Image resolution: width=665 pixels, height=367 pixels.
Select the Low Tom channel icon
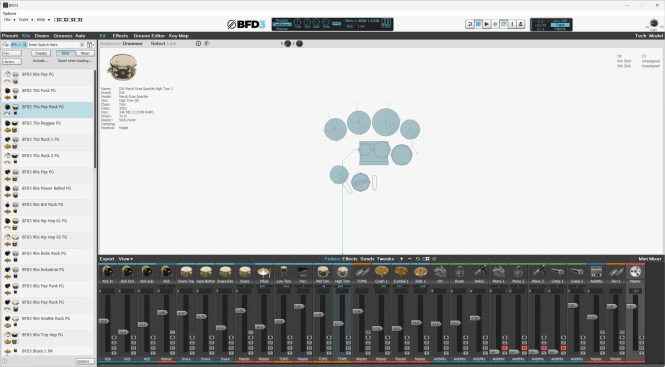[283, 272]
